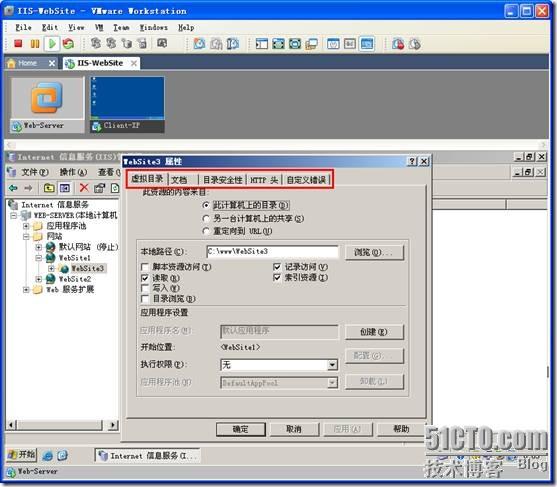Expand the WebSite2 tree node
Image resolution: width=557 pixels, height=487 pixels.
point(38,279)
